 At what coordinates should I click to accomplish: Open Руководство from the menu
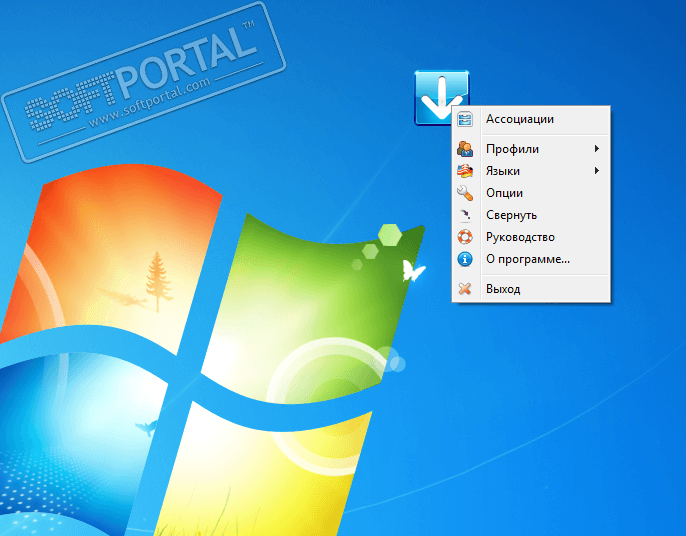point(531,237)
